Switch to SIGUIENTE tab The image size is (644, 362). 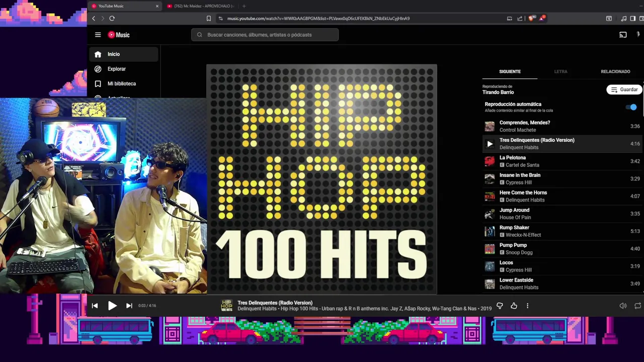(510, 71)
